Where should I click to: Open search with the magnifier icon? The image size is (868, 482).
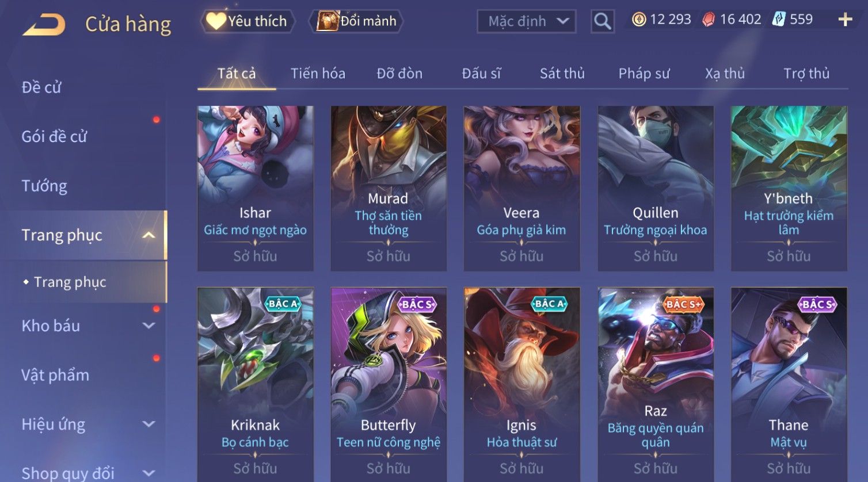[x=602, y=22]
